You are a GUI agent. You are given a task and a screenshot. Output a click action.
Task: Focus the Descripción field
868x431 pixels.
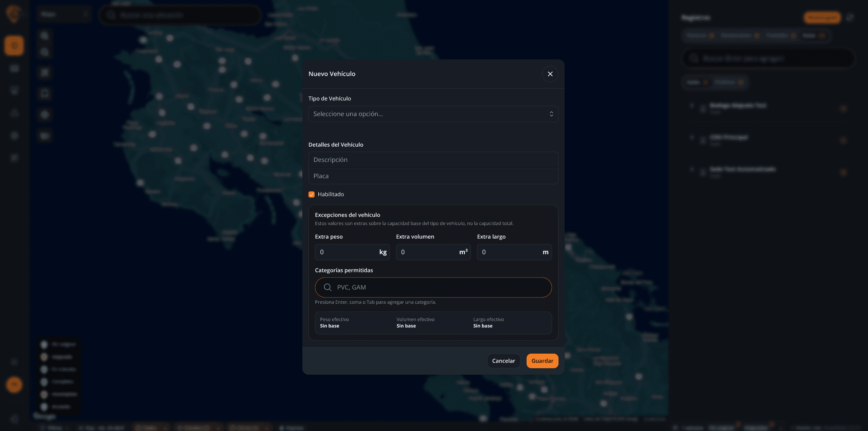[433, 160]
